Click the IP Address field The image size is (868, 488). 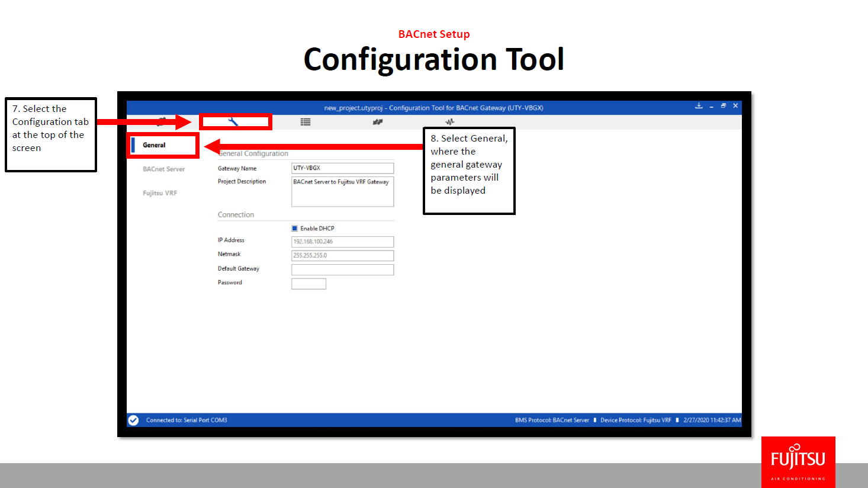[343, 242]
